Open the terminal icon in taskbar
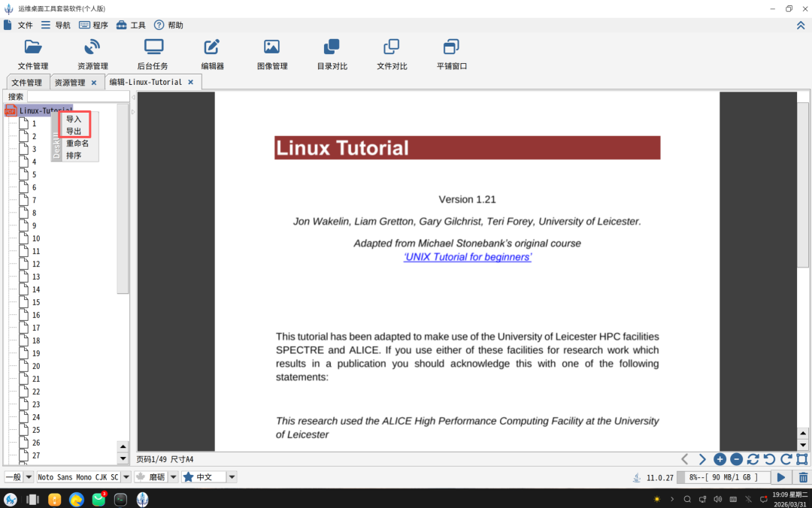The width and height of the screenshot is (812, 508). [x=120, y=499]
